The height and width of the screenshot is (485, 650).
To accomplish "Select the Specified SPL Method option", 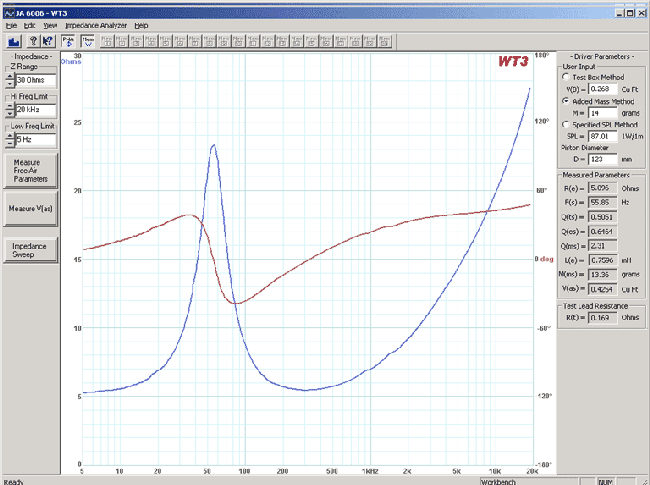I will pyautogui.click(x=567, y=123).
